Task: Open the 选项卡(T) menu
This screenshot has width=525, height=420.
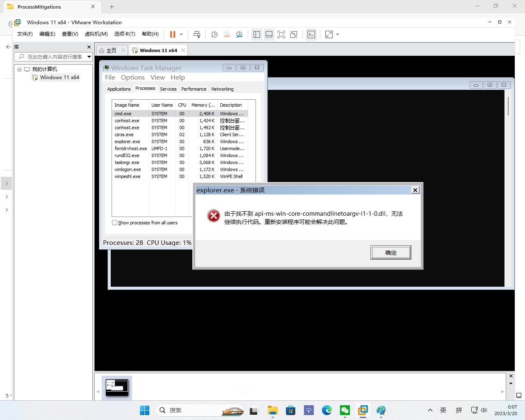Action: pyautogui.click(x=125, y=34)
